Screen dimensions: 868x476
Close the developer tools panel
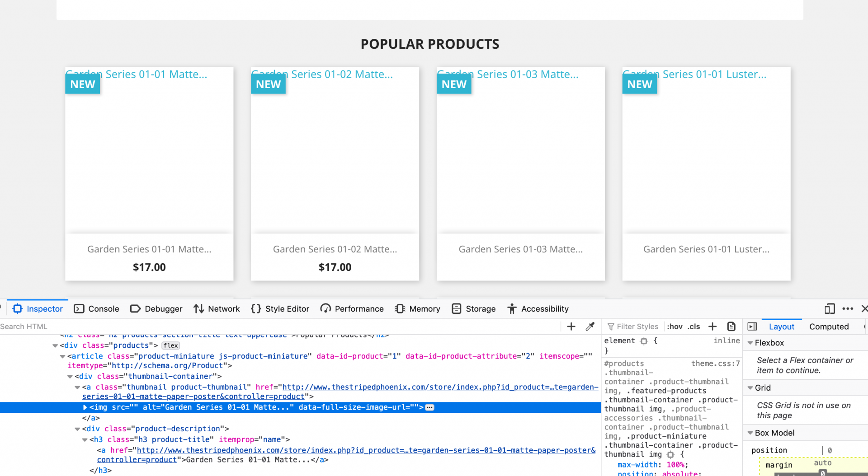tap(864, 309)
